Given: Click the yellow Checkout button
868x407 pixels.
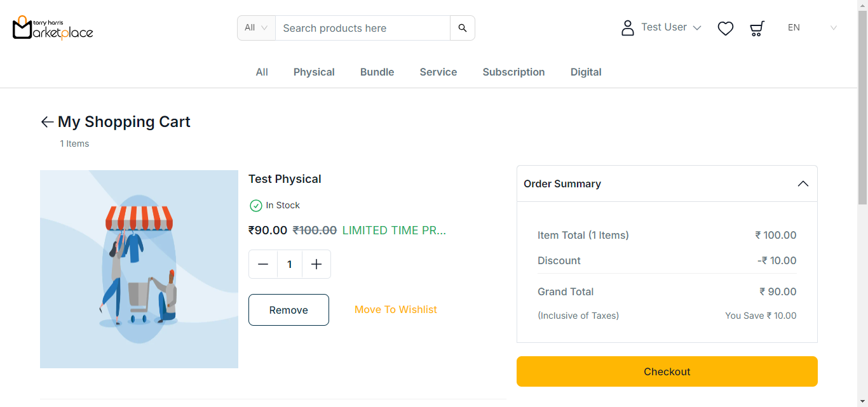Looking at the screenshot, I should tap(667, 371).
